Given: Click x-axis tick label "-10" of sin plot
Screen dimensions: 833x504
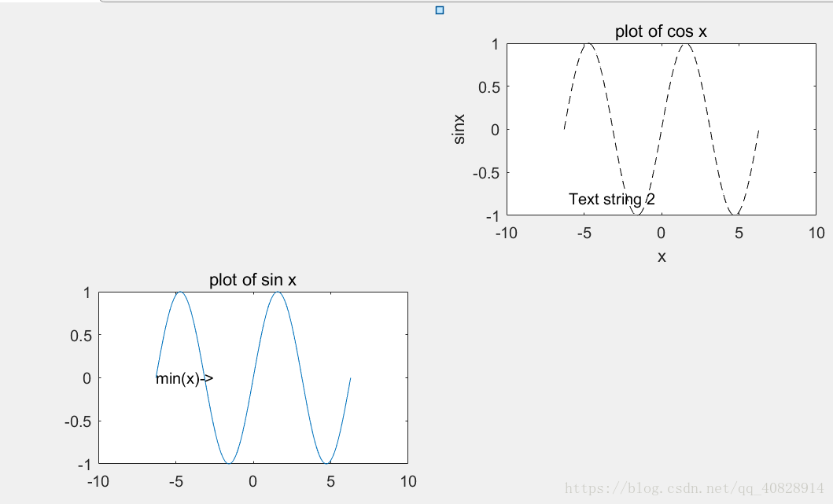Looking at the screenshot, I should pyautogui.click(x=98, y=482).
